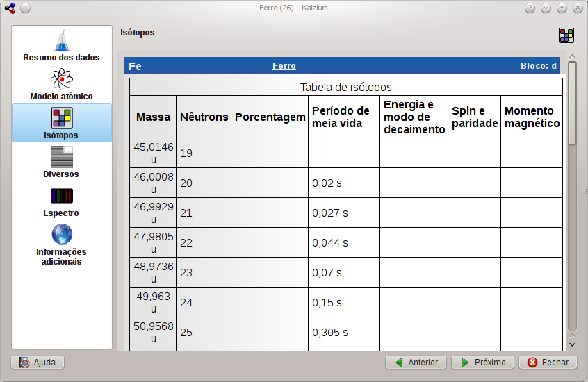Click the neutron count 19 cell

(x=204, y=153)
